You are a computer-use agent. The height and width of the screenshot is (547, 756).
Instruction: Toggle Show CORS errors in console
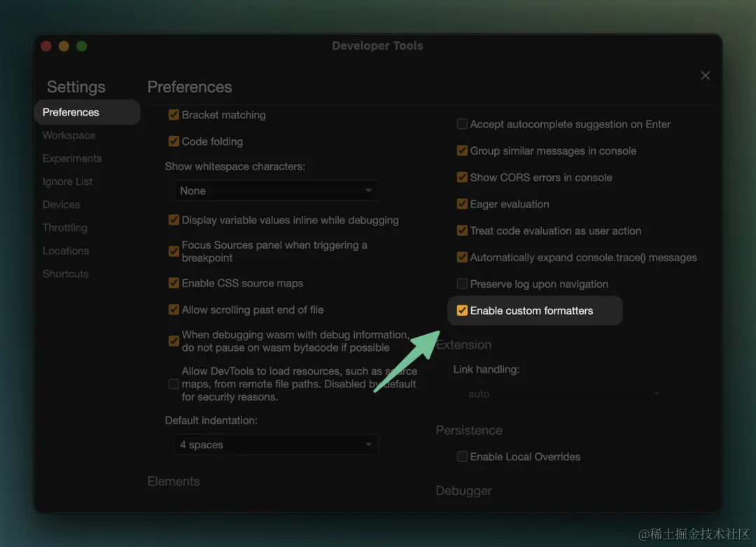(x=462, y=177)
